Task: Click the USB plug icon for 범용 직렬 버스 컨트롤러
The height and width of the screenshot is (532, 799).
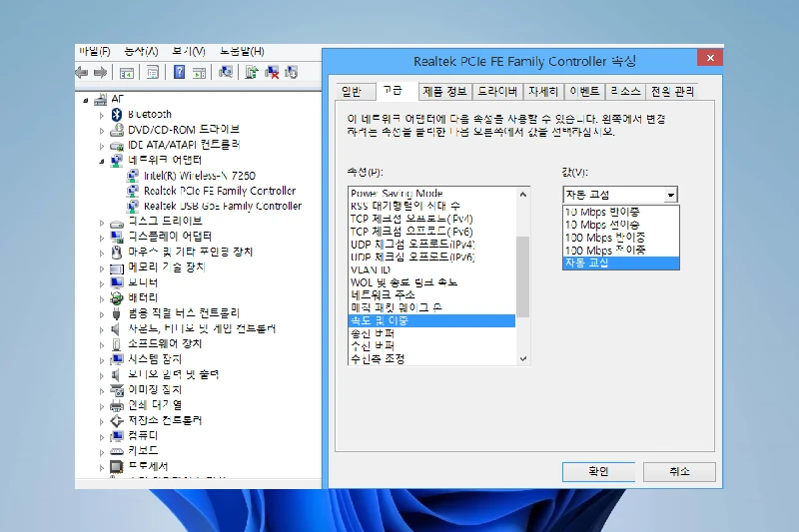Action: (x=116, y=313)
